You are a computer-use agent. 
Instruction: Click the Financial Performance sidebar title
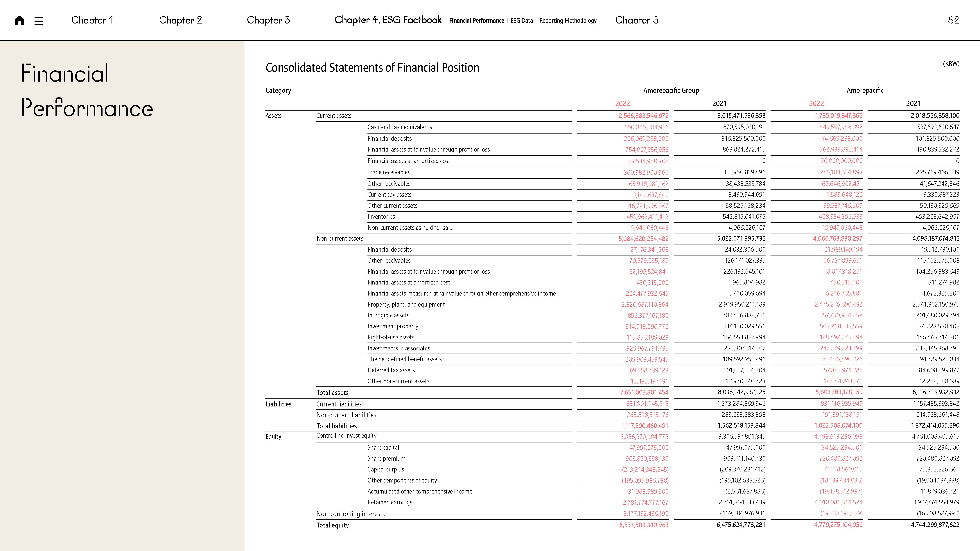(87, 91)
